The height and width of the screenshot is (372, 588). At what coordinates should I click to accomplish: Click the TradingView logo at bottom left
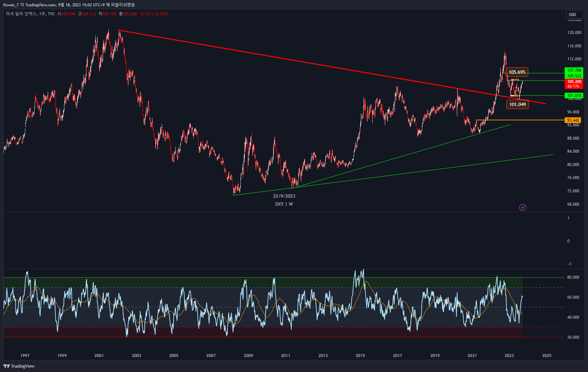19,366
